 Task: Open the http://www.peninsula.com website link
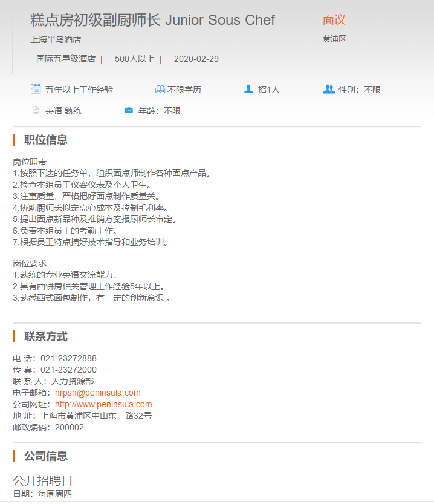[103, 404]
